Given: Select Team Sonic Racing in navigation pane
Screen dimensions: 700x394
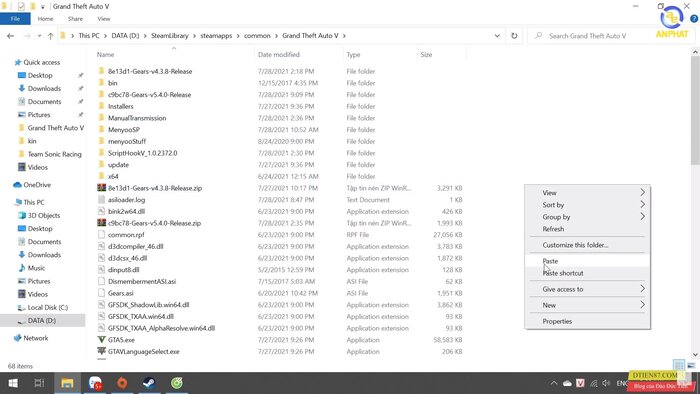Looking at the screenshot, I should (54, 154).
